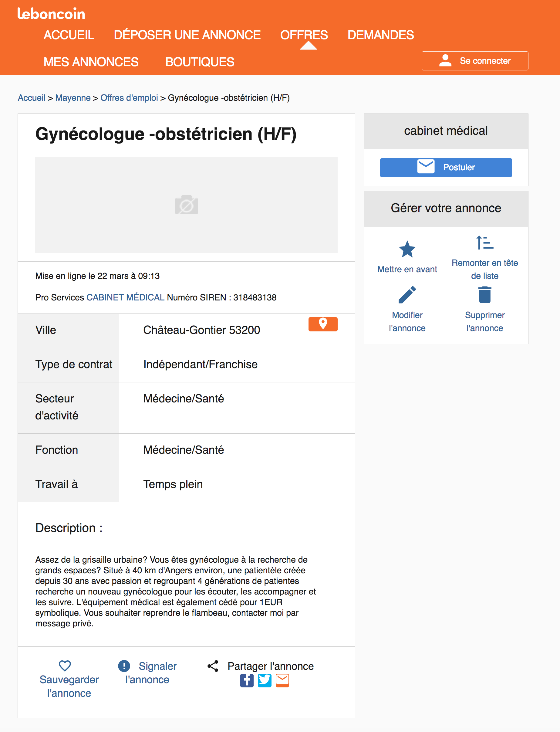The height and width of the screenshot is (732, 560).
Task: Click the trash can delete icon
Action: coord(484,295)
